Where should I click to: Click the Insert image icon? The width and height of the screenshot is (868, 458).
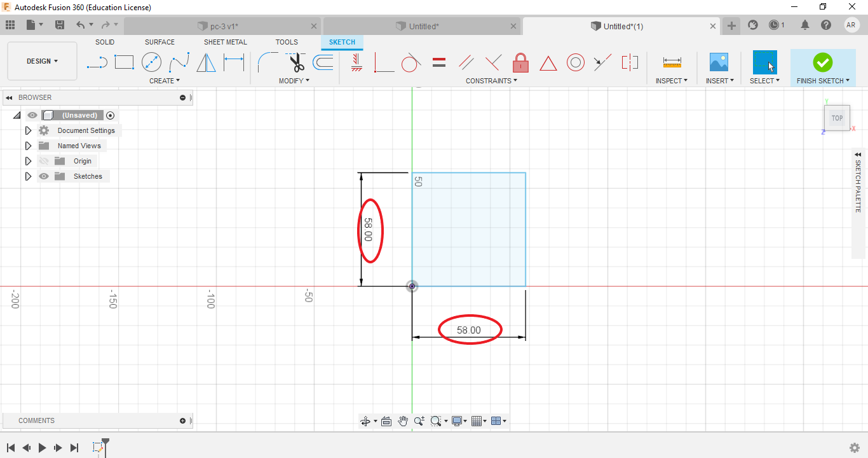pyautogui.click(x=719, y=62)
